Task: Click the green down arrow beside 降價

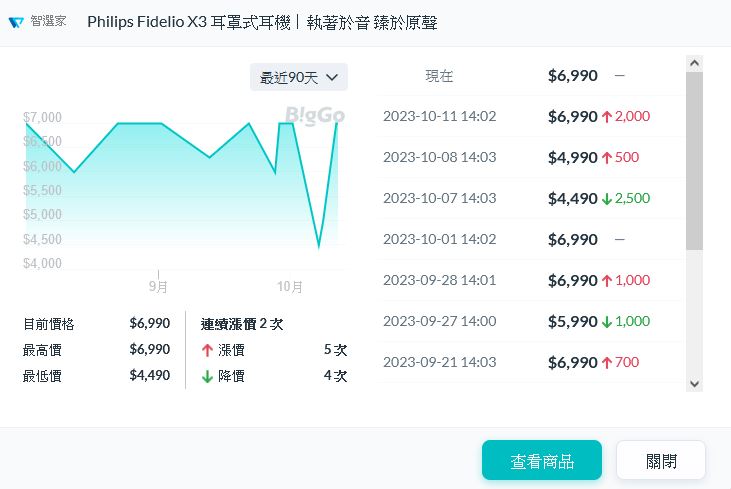Action: tap(207, 376)
